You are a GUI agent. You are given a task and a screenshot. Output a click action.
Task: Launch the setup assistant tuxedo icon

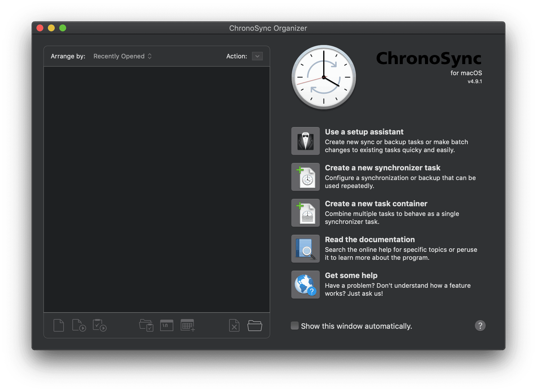pos(306,141)
